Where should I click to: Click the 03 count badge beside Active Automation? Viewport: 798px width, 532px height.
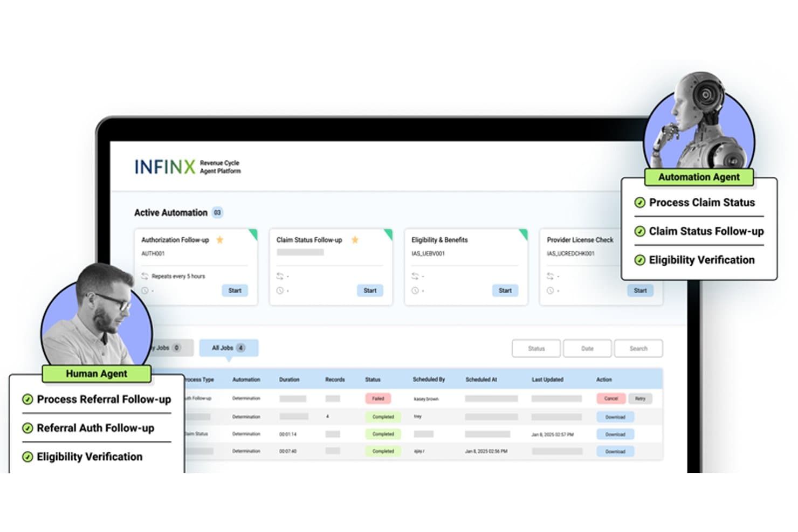click(217, 212)
